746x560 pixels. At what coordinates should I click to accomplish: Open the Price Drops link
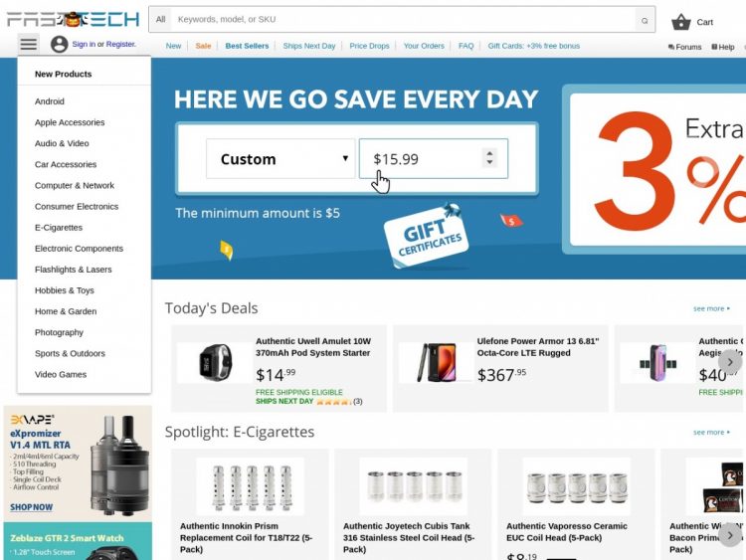click(x=369, y=46)
